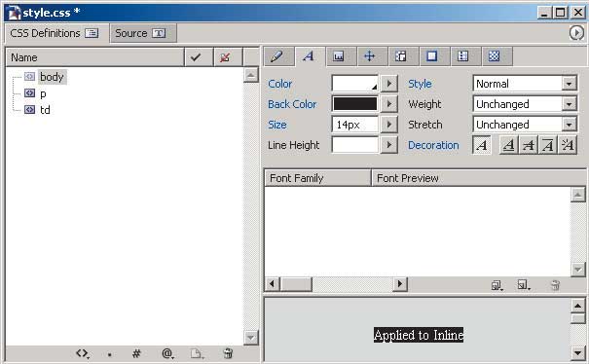Click the tag icon beside p
Viewport: 589px width, 364px height.
point(29,93)
